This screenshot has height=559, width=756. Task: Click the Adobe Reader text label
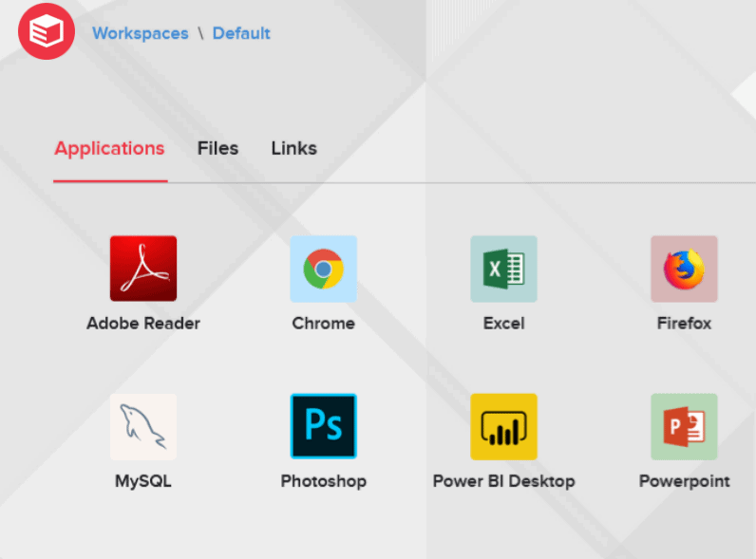click(x=143, y=324)
